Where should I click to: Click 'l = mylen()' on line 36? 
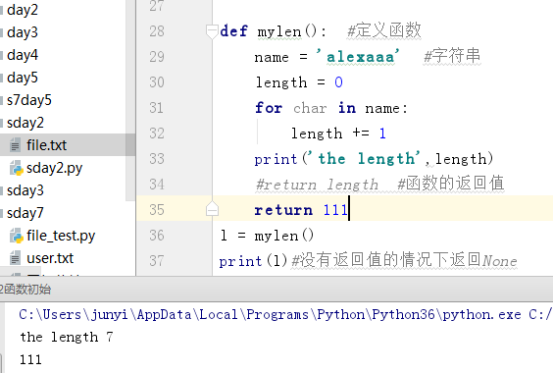[x=267, y=235]
